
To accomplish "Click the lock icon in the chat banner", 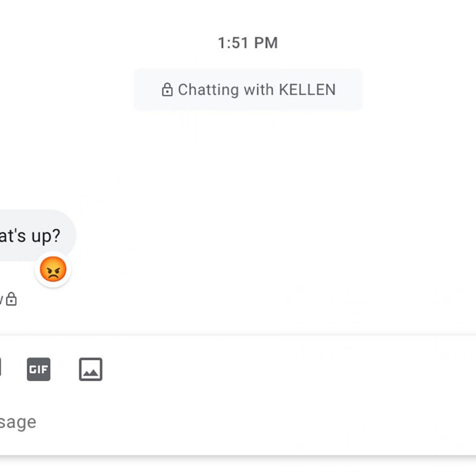I will (x=167, y=90).
